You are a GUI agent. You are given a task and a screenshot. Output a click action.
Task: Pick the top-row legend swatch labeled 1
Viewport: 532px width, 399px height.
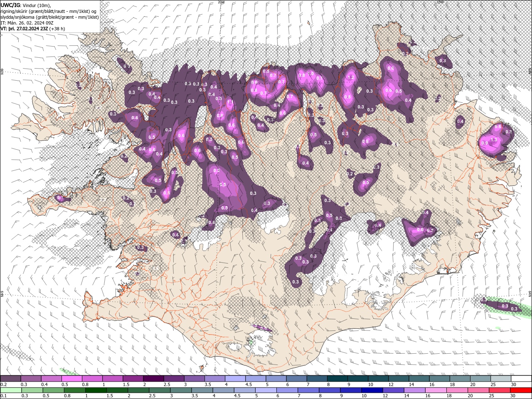coord(112,379)
